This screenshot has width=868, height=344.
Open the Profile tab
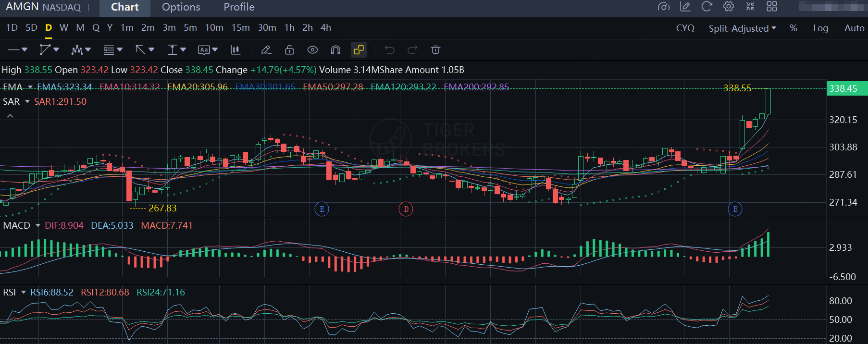click(239, 7)
